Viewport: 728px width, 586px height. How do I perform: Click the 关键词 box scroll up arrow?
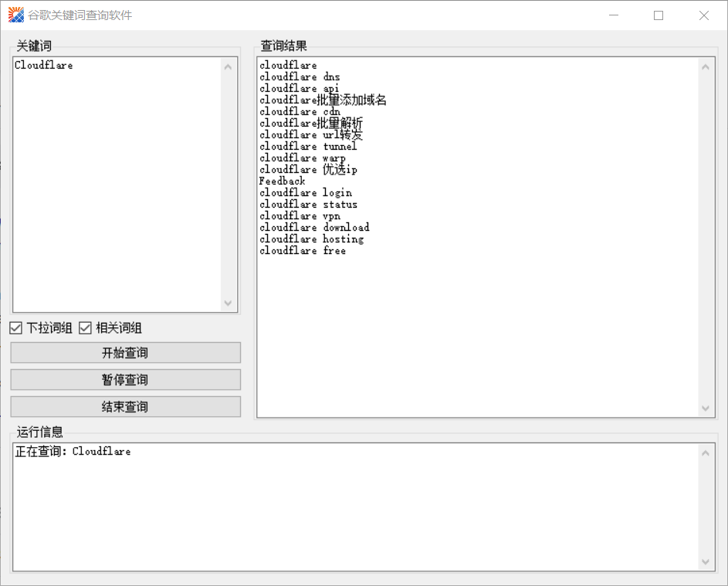tap(228, 67)
